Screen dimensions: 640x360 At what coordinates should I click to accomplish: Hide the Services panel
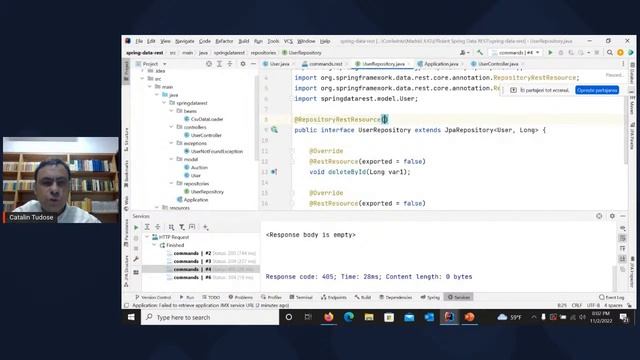coord(623,216)
